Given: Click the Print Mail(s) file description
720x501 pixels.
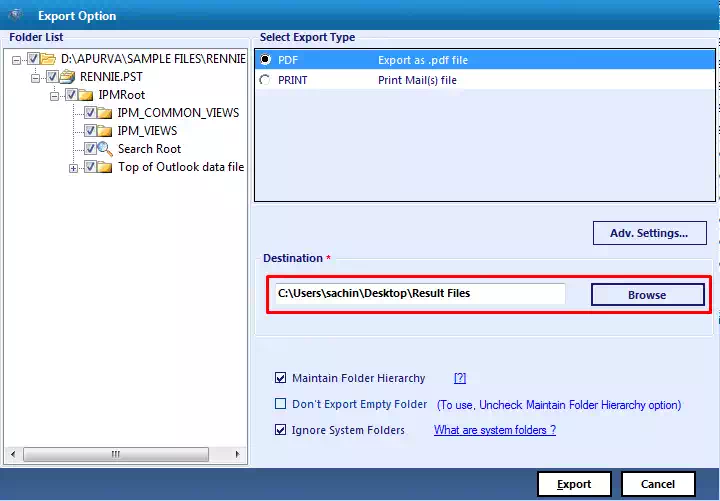Looking at the screenshot, I should coord(417,80).
